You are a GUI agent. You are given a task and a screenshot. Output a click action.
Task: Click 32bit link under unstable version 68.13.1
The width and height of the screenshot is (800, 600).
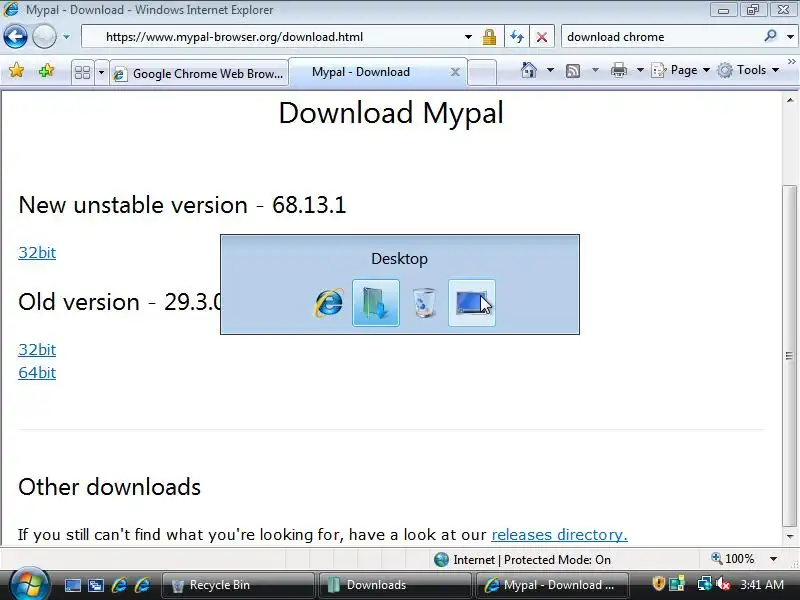point(37,253)
